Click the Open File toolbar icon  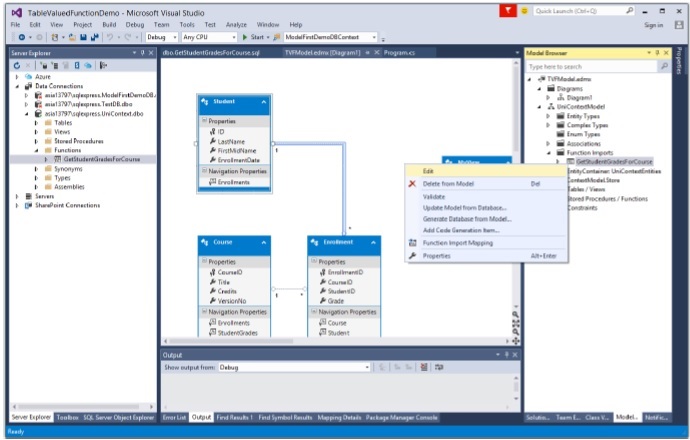click(72, 37)
